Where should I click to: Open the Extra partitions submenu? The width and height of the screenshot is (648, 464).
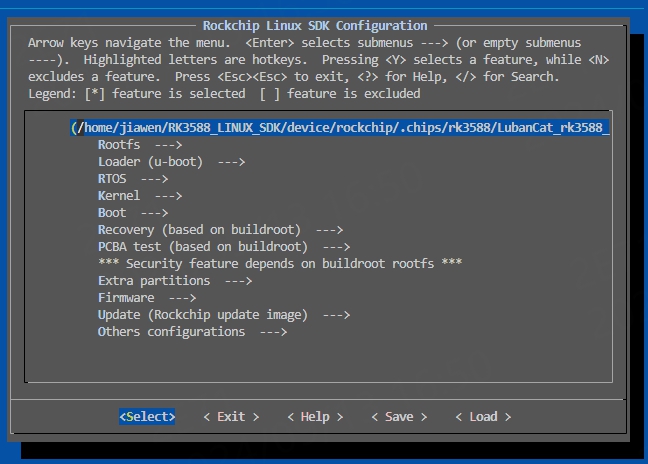tap(175, 281)
